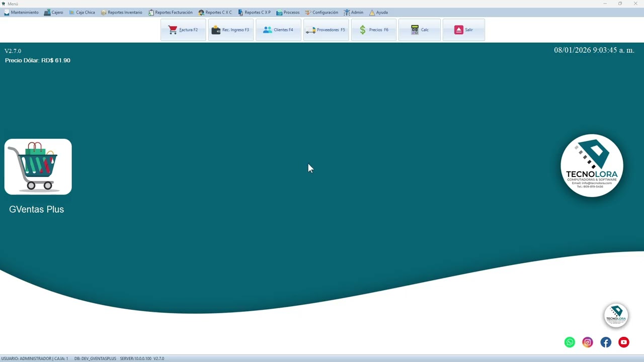Open the Reportes C X P menu

pos(254,13)
